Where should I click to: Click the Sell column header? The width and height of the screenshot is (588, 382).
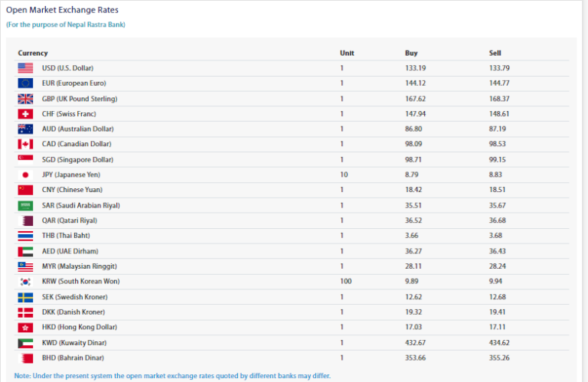[495, 53]
